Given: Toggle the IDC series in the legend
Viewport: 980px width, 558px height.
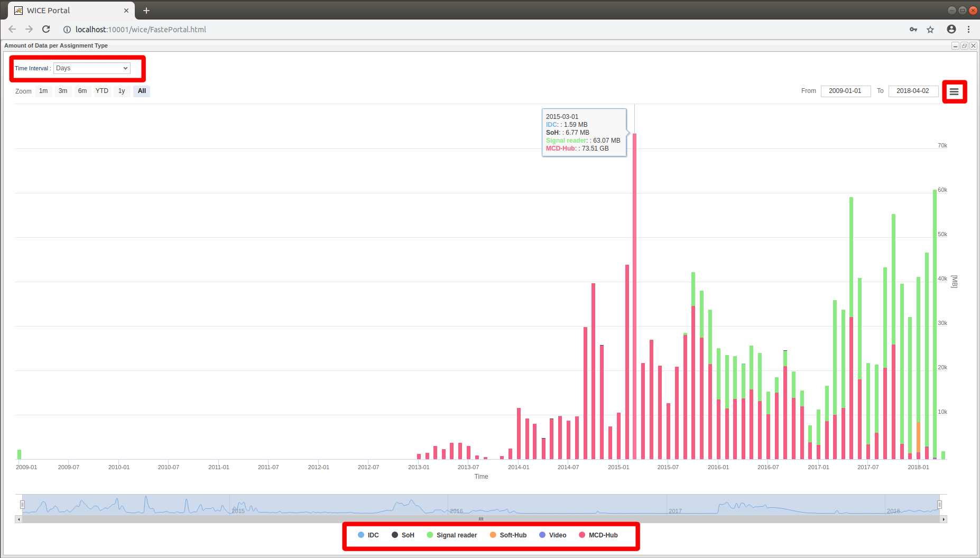Looking at the screenshot, I should click(x=368, y=535).
